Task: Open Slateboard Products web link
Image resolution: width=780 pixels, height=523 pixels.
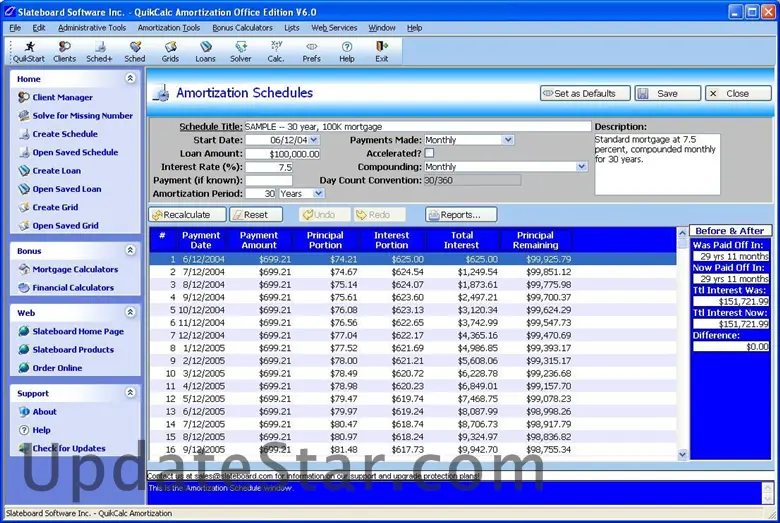Action: point(66,350)
